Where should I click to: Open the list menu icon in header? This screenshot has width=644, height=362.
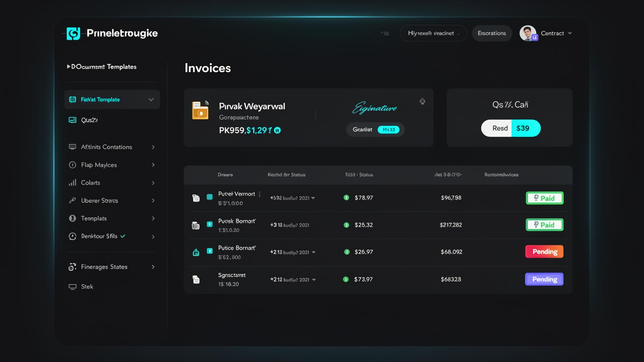click(x=385, y=33)
